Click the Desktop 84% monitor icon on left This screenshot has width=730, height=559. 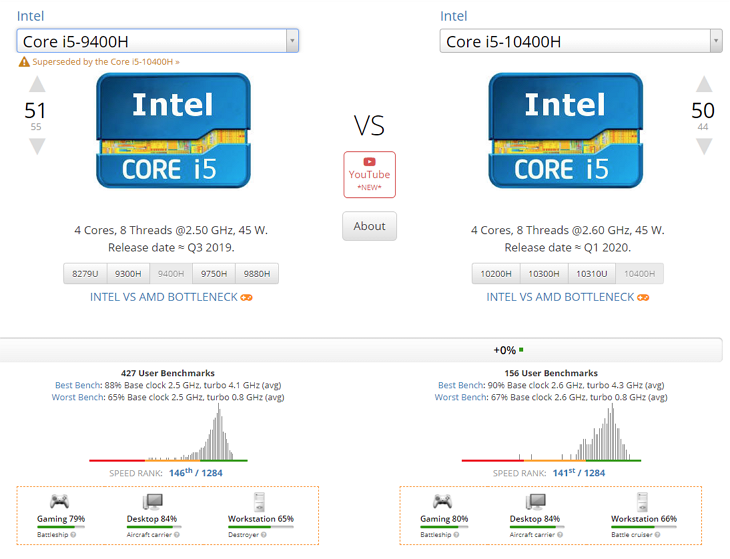152,502
